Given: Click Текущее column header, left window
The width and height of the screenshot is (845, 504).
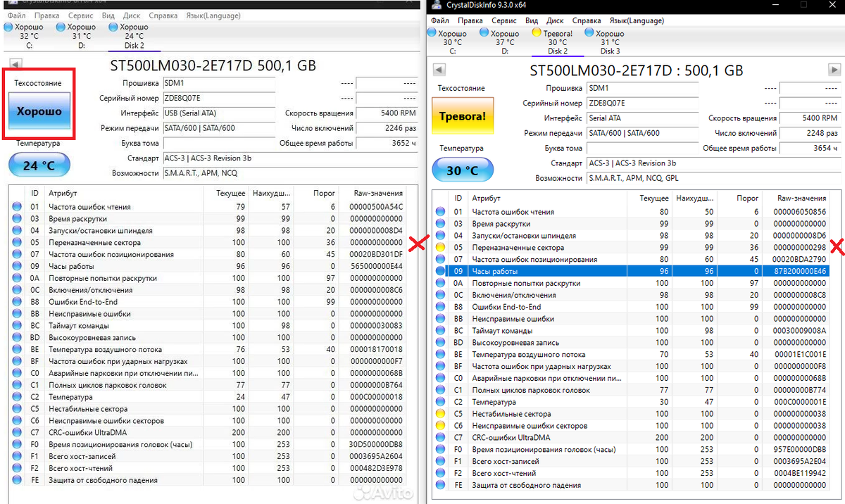Looking at the screenshot, I should pos(226,193).
